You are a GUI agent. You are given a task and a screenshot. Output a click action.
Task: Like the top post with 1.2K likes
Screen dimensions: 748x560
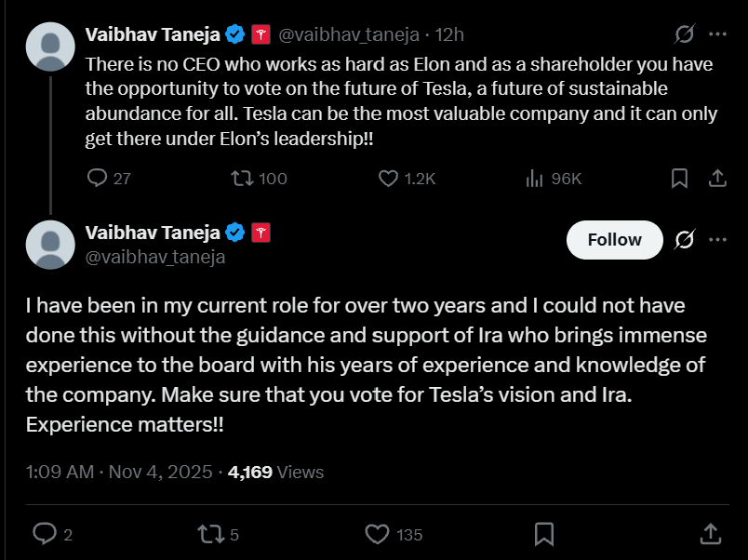(x=389, y=178)
